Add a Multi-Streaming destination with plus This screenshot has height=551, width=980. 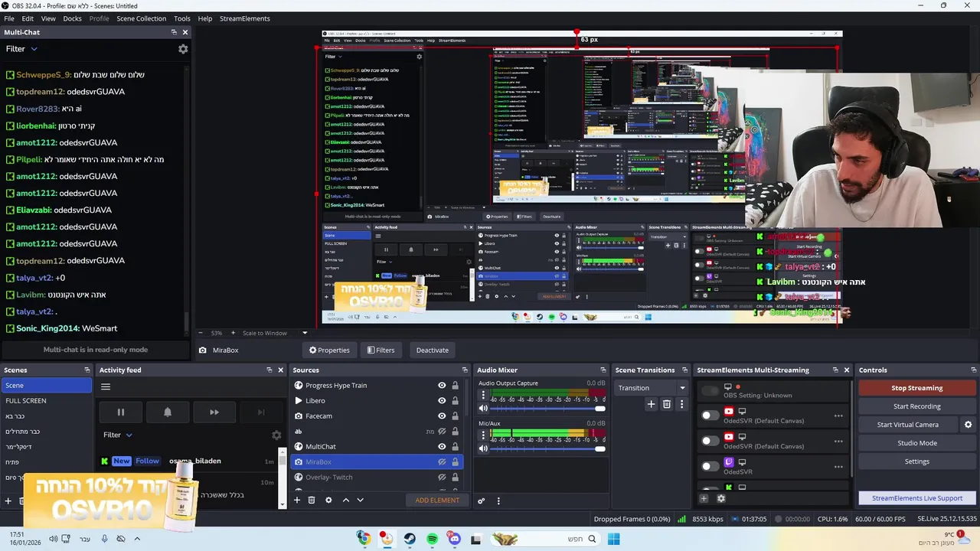coord(704,499)
